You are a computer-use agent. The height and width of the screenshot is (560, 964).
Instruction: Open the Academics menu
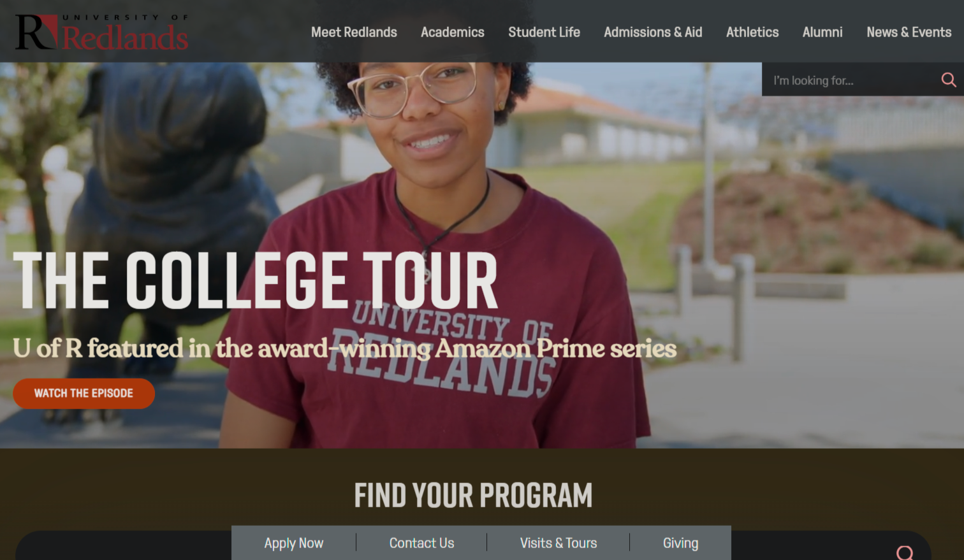pos(453,32)
